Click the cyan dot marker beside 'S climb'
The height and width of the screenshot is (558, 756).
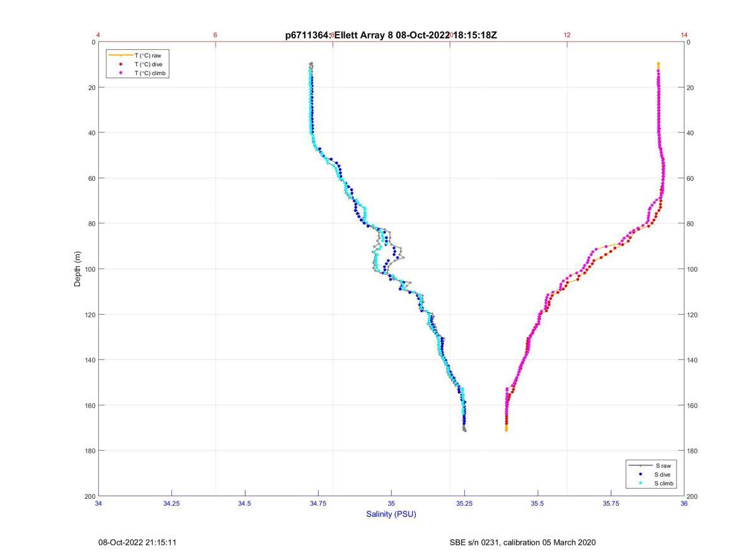640,484
